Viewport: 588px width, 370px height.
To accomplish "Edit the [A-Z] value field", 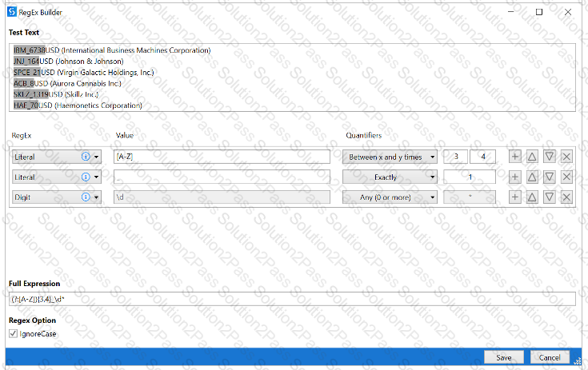I will pos(222,157).
